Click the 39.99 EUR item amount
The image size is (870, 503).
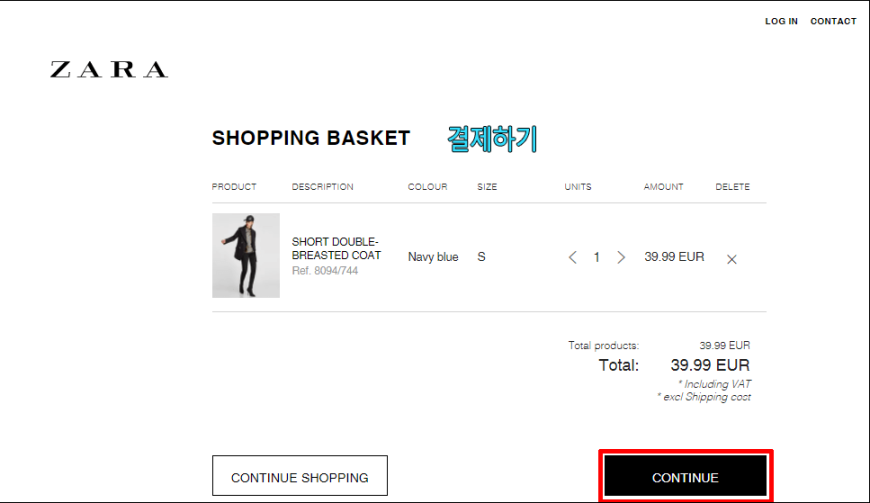[x=674, y=257]
